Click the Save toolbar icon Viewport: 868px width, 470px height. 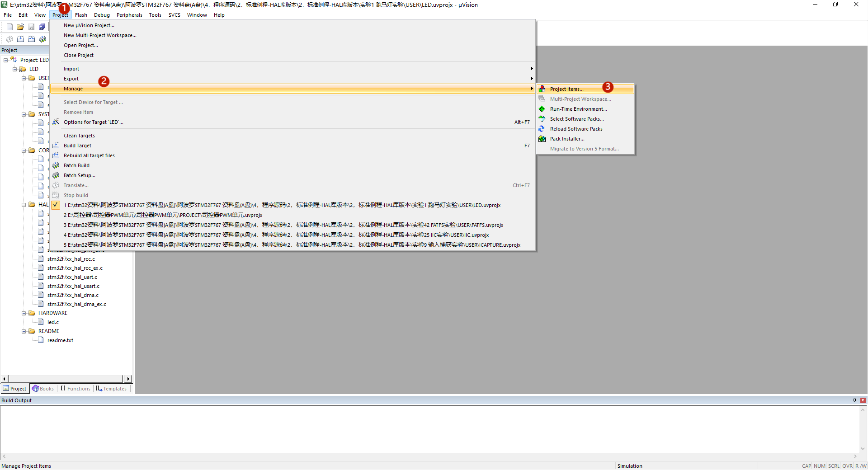(31, 27)
